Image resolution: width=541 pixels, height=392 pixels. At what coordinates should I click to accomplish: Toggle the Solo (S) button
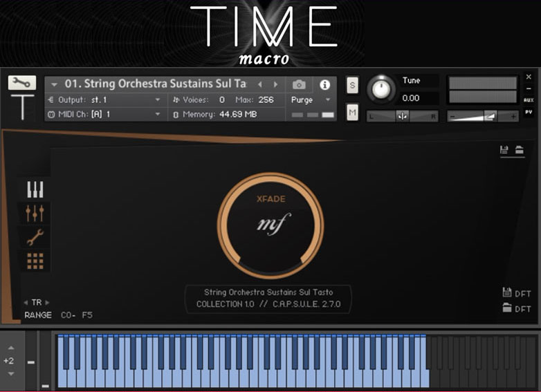coord(352,85)
